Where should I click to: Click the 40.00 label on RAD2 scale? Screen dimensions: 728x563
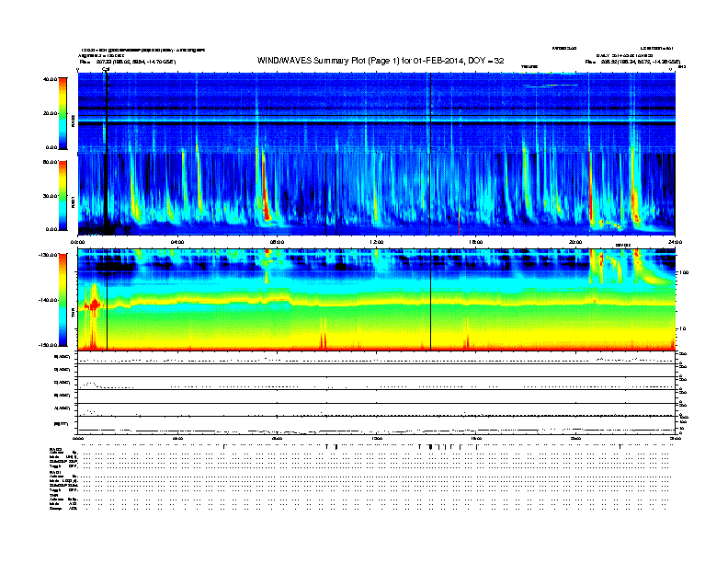tap(50, 79)
